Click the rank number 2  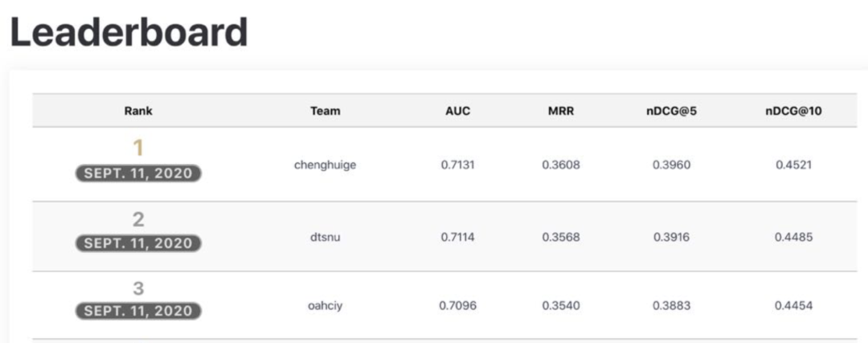(138, 219)
